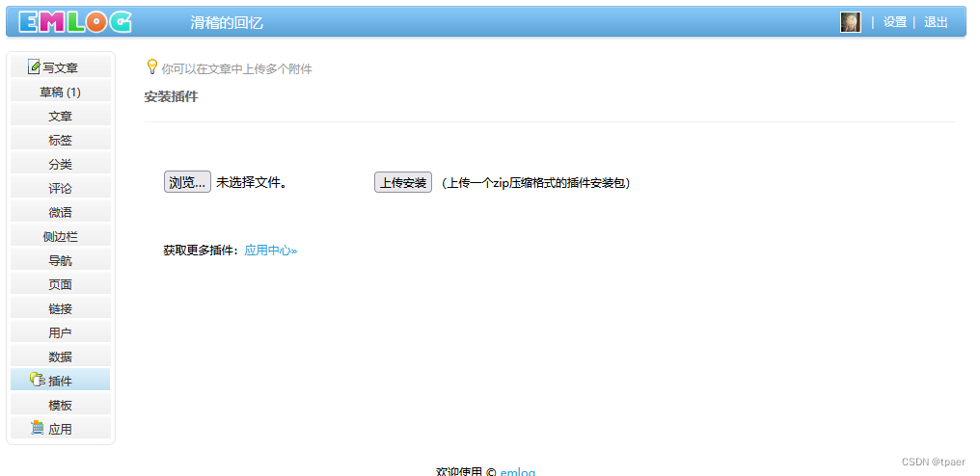980x476 pixels.
Task: Select 插件 in the sidebar
Action: click(x=61, y=381)
